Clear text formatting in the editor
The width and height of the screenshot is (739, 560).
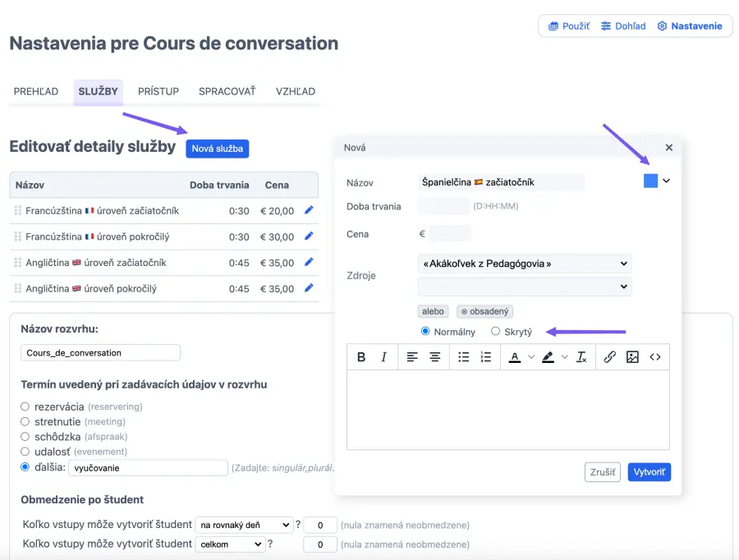tap(581, 357)
